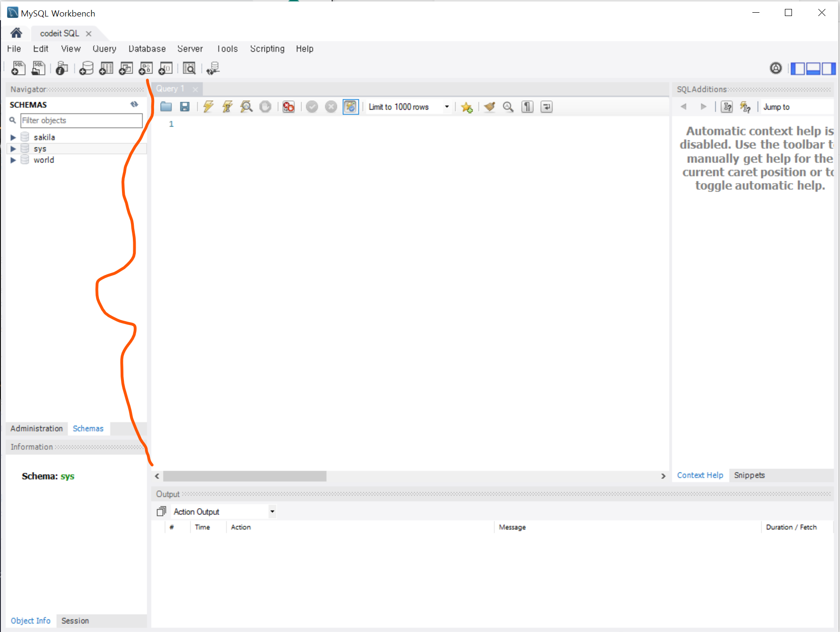
Task: Select the Context Help tab
Action: tap(700, 475)
